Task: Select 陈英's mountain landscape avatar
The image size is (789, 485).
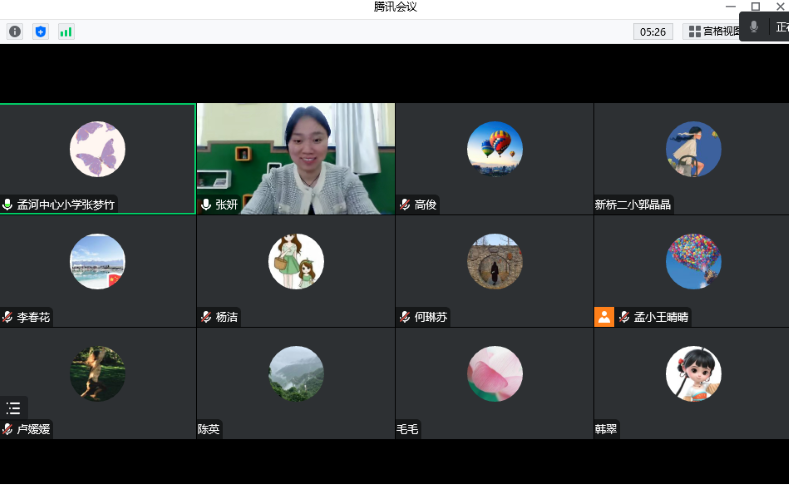Action: [296, 374]
